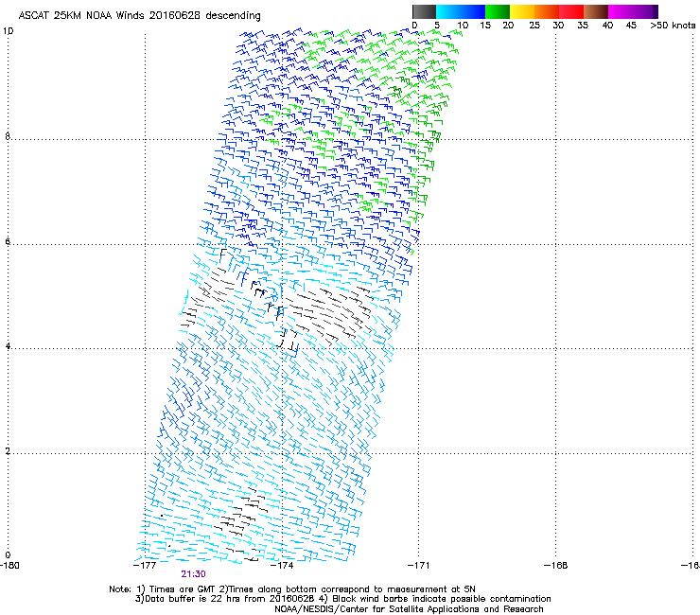Select the yellow 20–25 knot legend swatch
Viewport: 700px width, 615px height.
(x=522, y=11)
